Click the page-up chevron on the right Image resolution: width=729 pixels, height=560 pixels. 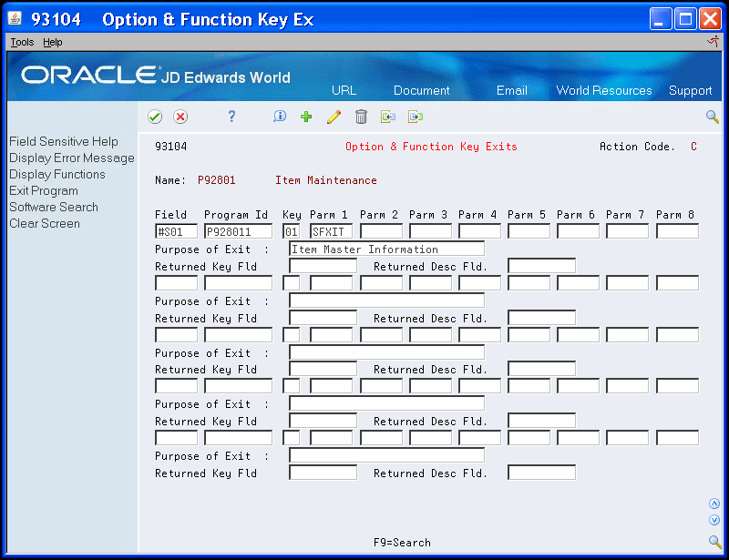pos(714,503)
